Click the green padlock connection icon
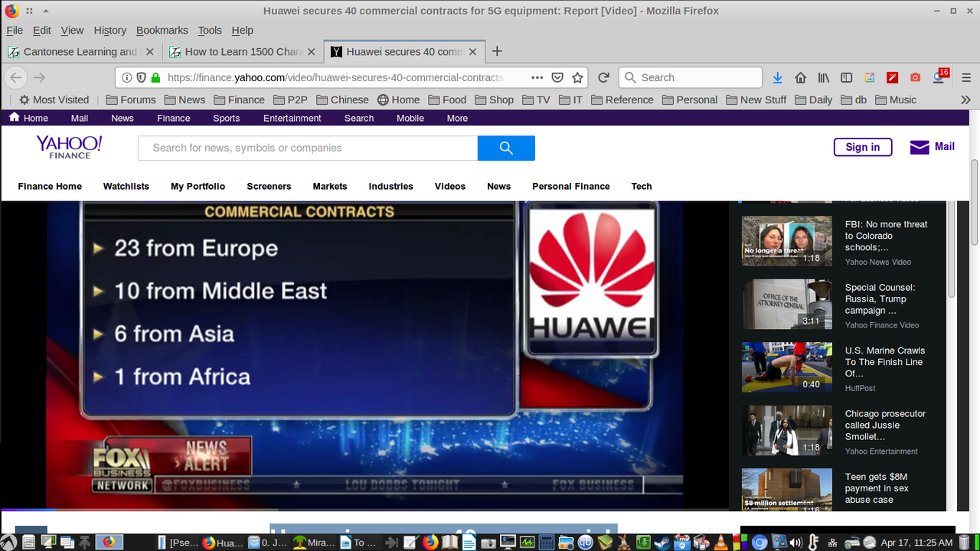The image size is (980, 551). click(155, 77)
